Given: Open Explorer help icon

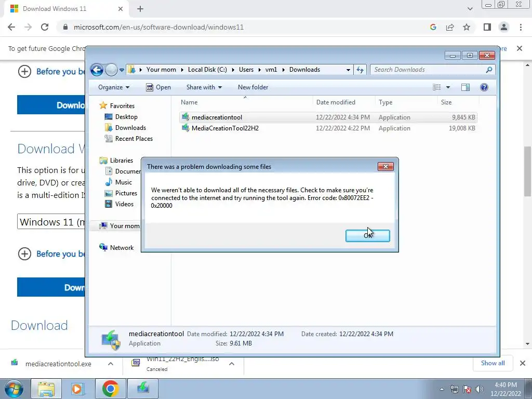Looking at the screenshot, I should coord(484,87).
